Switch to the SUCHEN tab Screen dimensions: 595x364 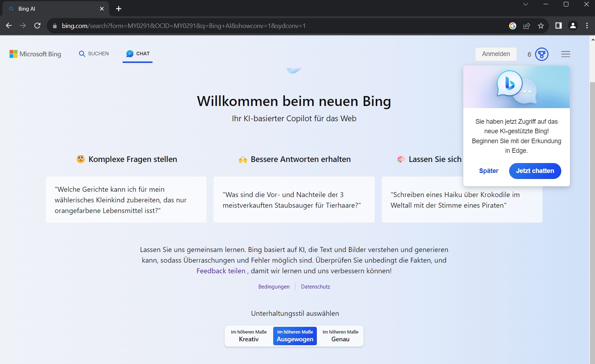tap(94, 54)
